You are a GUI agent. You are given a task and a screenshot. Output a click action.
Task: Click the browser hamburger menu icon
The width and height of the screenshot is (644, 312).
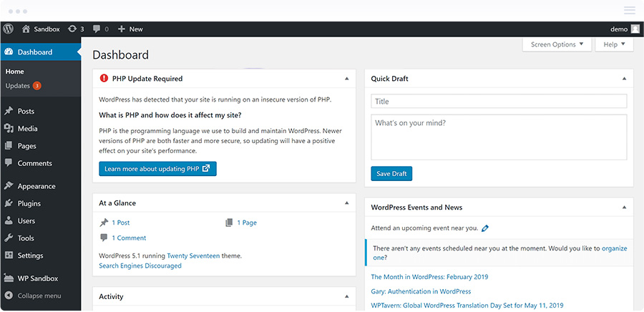tap(629, 11)
